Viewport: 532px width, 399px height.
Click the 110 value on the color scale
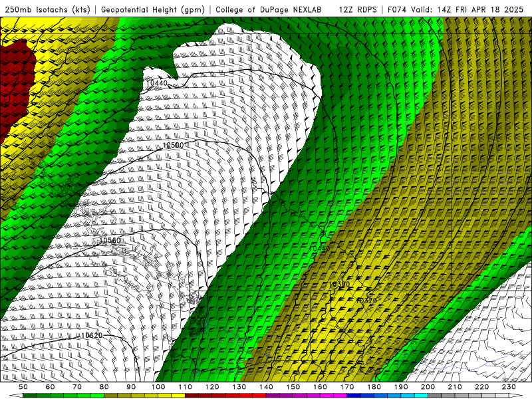tap(185, 387)
